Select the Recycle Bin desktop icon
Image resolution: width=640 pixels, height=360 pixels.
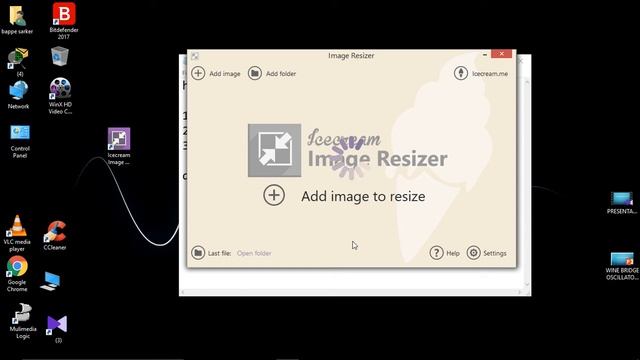click(60, 56)
